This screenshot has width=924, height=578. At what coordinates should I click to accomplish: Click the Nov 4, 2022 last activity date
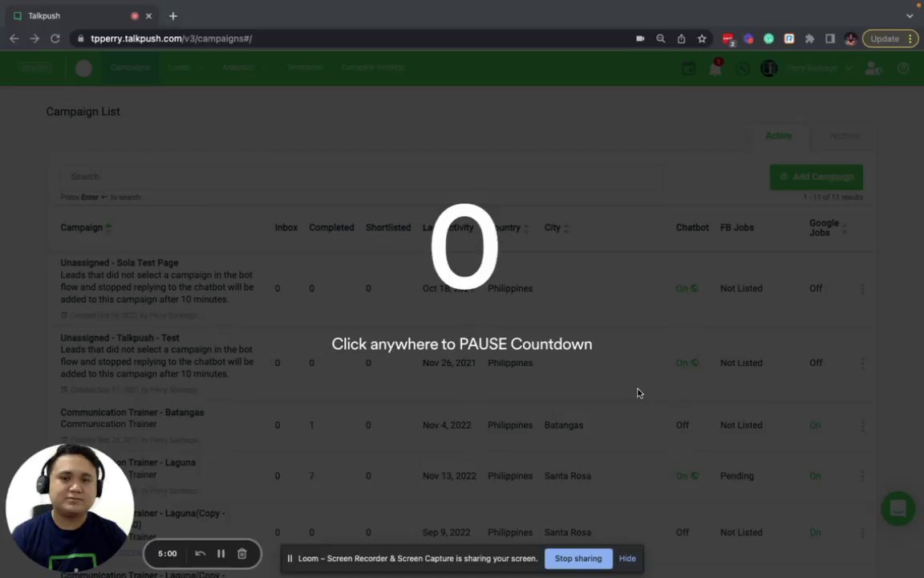tap(447, 425)
